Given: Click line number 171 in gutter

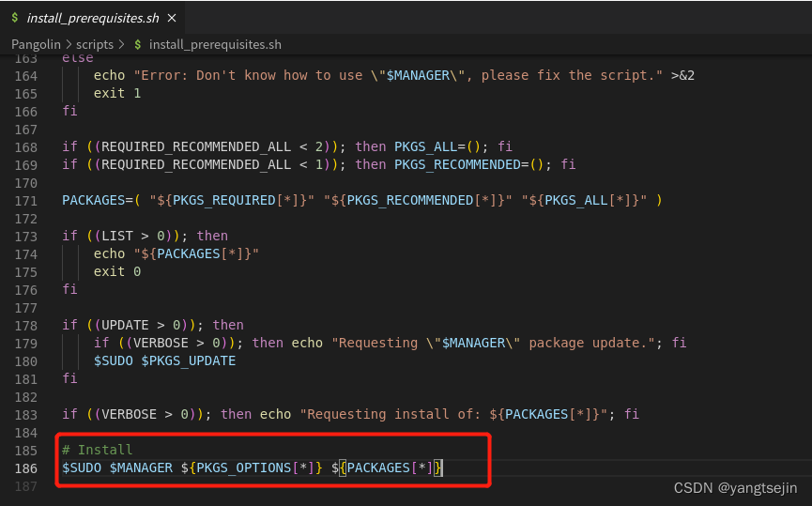Looking at the screenshot, I should click(26, 201).
